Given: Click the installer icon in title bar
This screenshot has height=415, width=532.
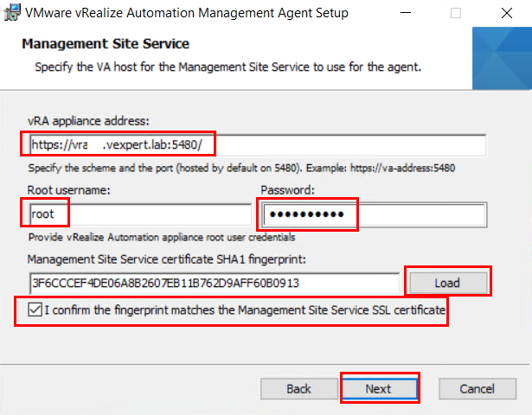Looking at the screenshot, I should click(x=12, y=13).
